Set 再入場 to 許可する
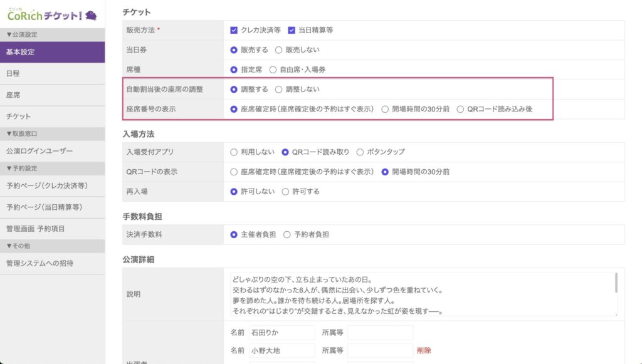Image resolution: width=642 pixels, height=364 pixels. pos(285,192)
